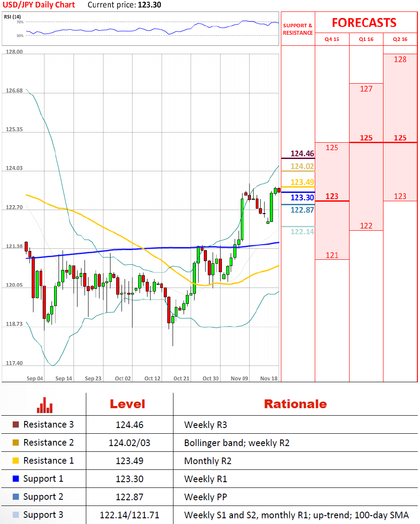Click the 'Oct 21' date axis label
The image size is (420, 524).
pos(181,378)
